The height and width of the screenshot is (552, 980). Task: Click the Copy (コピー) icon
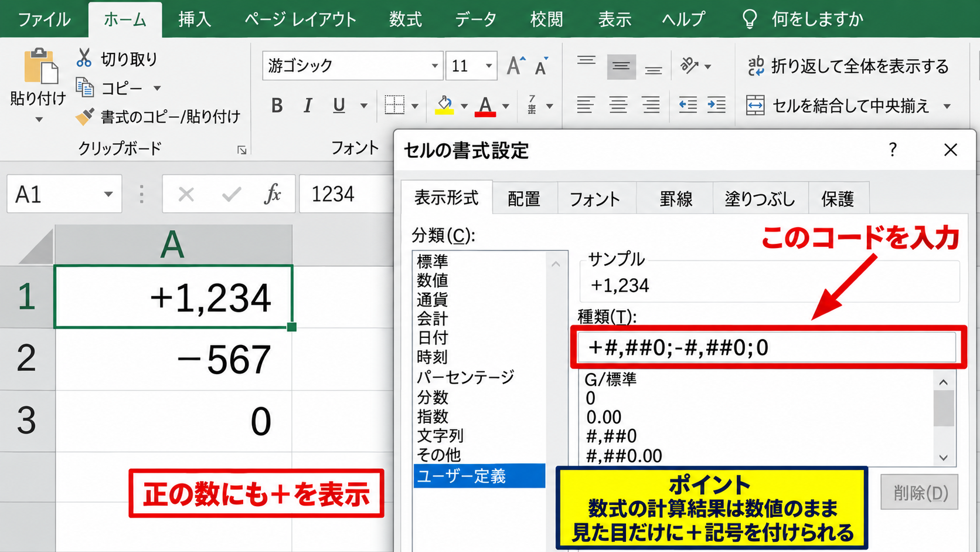coord(85,88)
